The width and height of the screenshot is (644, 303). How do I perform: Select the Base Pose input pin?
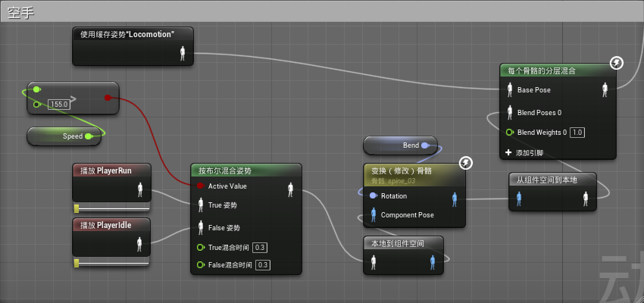click(x=510, y=90)
